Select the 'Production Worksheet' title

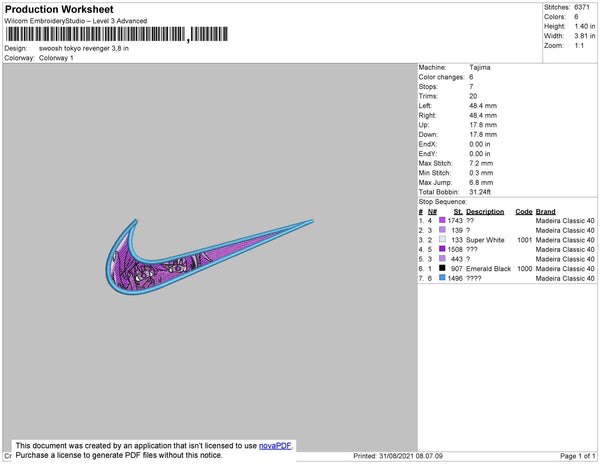59,10
